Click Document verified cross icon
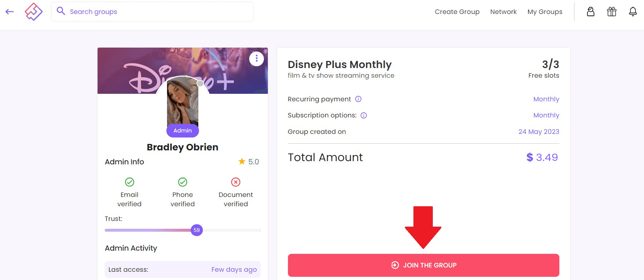This screenshot has height=280, width=644. point(236,182)
